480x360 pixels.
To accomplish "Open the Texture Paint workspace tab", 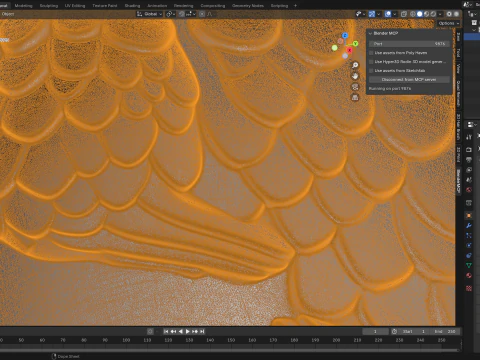I will click(105, 6).
